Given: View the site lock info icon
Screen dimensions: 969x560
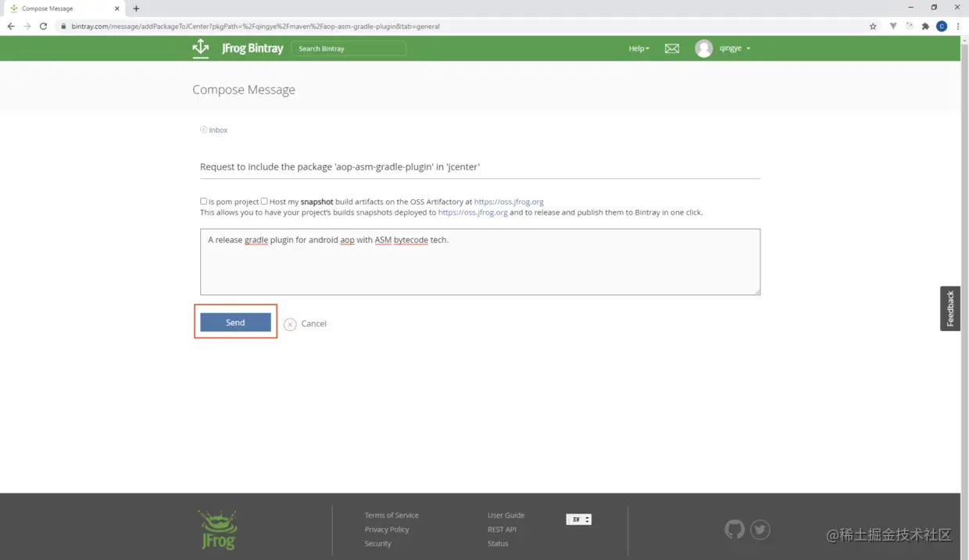Looking at the screenshot, I should pos(63,26).
